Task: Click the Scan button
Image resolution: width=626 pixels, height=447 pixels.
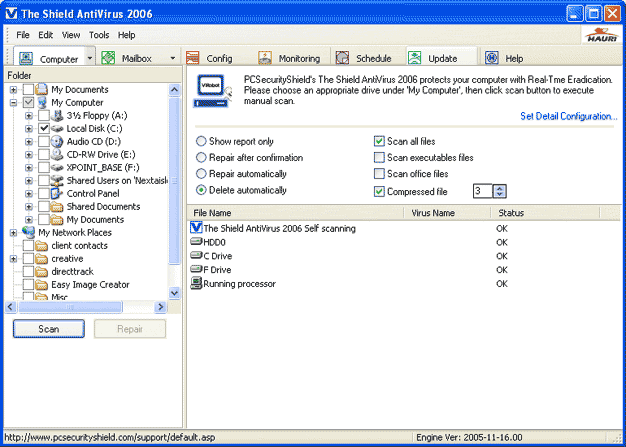Action: [49, 329]
